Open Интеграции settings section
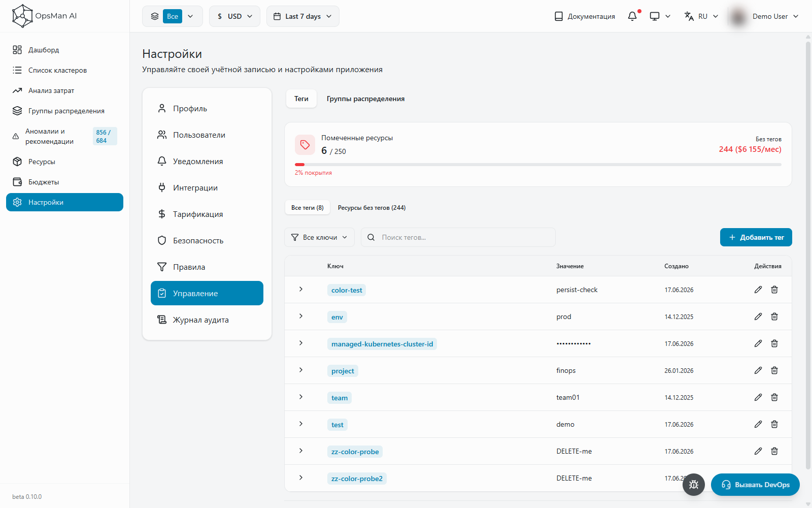The width and height of the screenshot is (812, 508). pyautogui.click(x=207, y=187)
